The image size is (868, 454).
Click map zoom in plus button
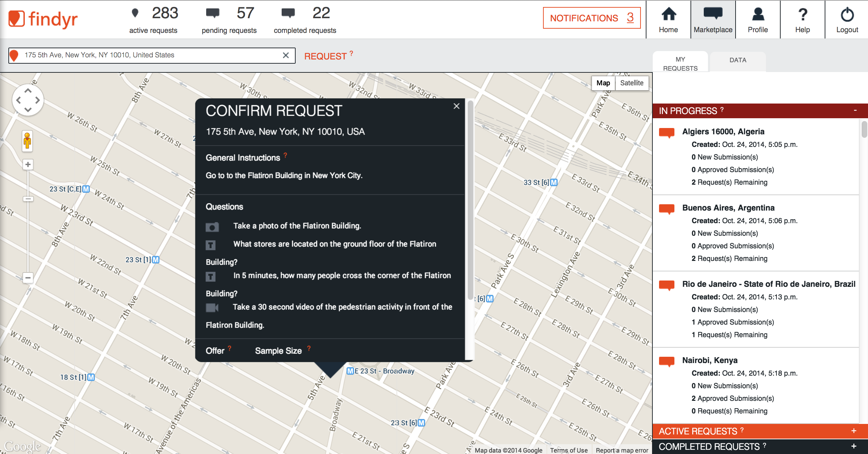(28, 165)
